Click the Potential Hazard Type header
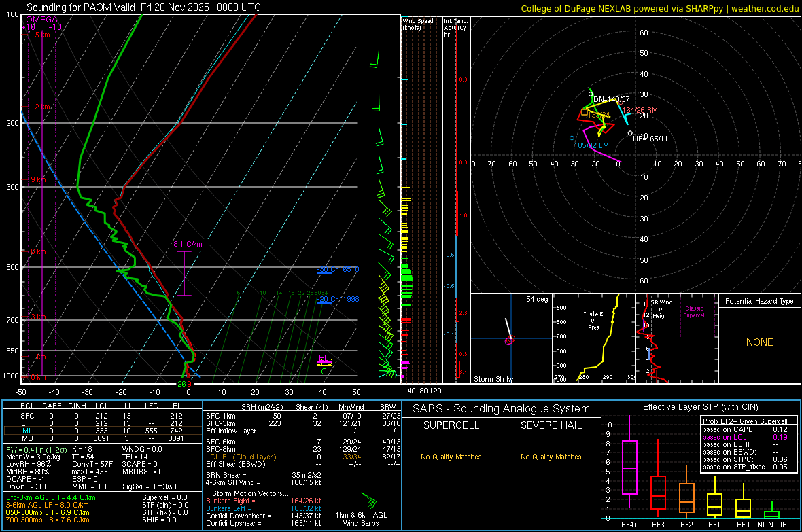The height and width of the screenshot is (532, 802). click(x=759, y=301)
